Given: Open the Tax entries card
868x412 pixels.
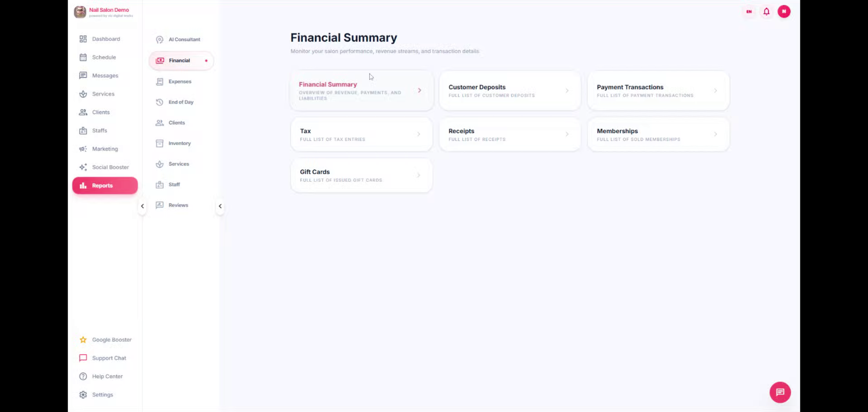Looking at the screenshot, I should [361, 134].
